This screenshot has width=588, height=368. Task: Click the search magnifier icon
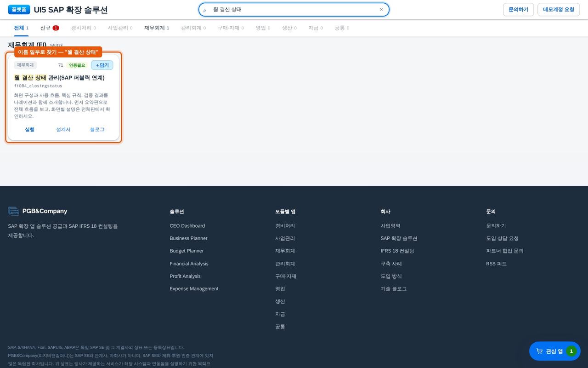pyautogui.click(x=205, y=10)
